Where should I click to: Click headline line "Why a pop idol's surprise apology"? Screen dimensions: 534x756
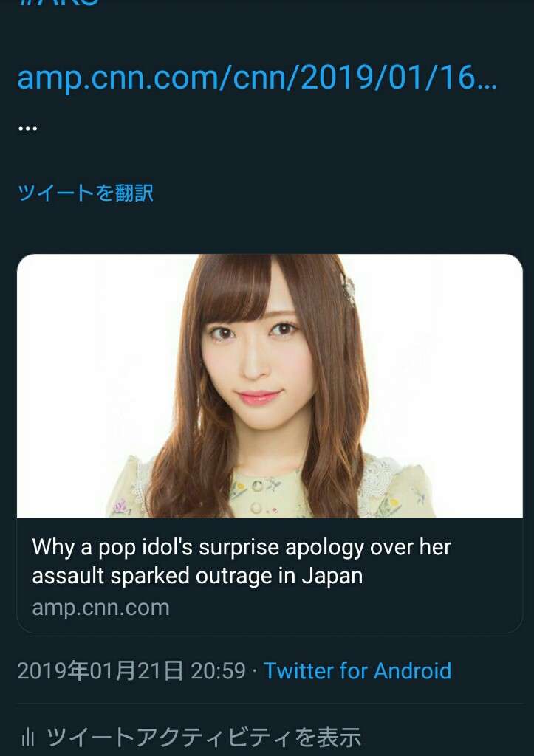click(242, 548)
